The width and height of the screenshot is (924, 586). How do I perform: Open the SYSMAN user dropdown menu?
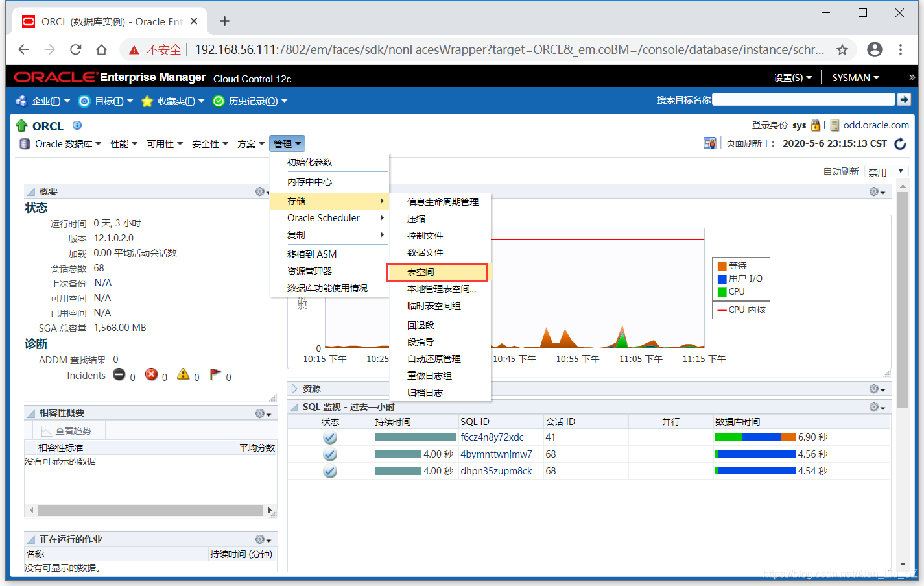[x=855, y=78]
